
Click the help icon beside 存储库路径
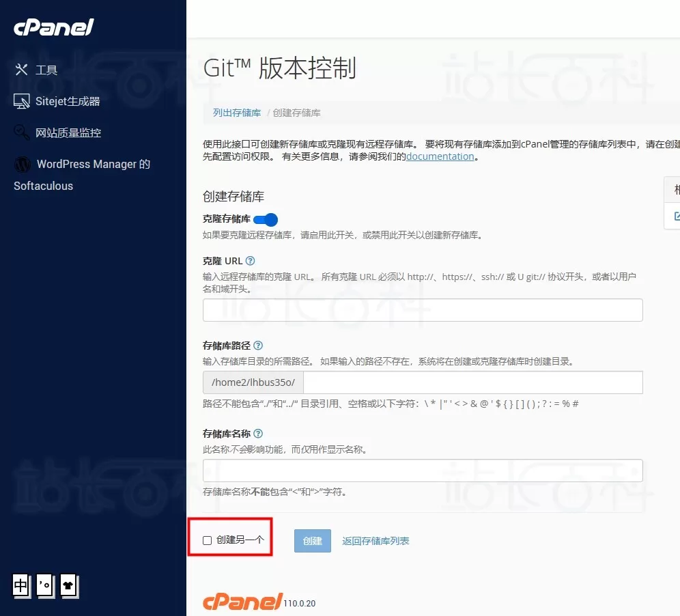[x=257, y=346]
